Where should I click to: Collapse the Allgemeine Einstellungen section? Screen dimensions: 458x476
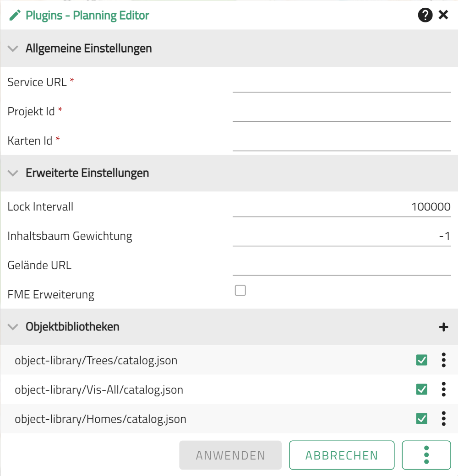click(13, 48)
